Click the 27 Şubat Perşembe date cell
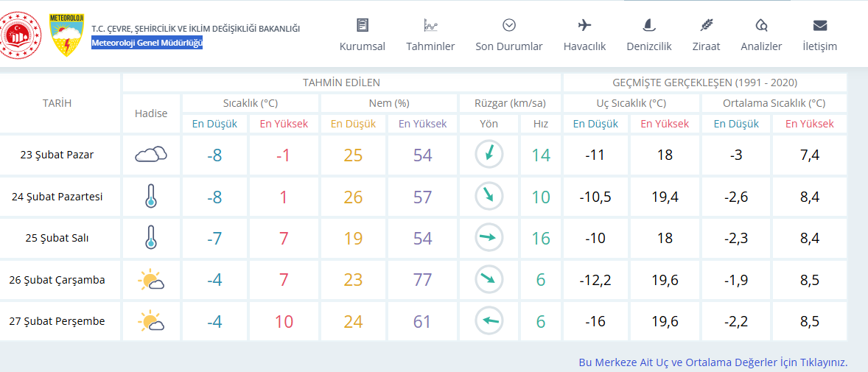 [60, 321]
